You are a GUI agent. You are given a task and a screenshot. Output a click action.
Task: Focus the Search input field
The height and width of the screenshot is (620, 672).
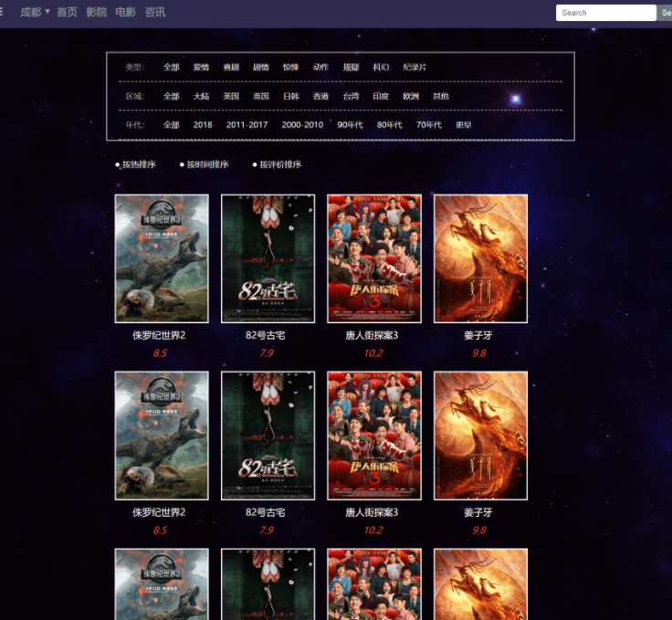point(606,13)
